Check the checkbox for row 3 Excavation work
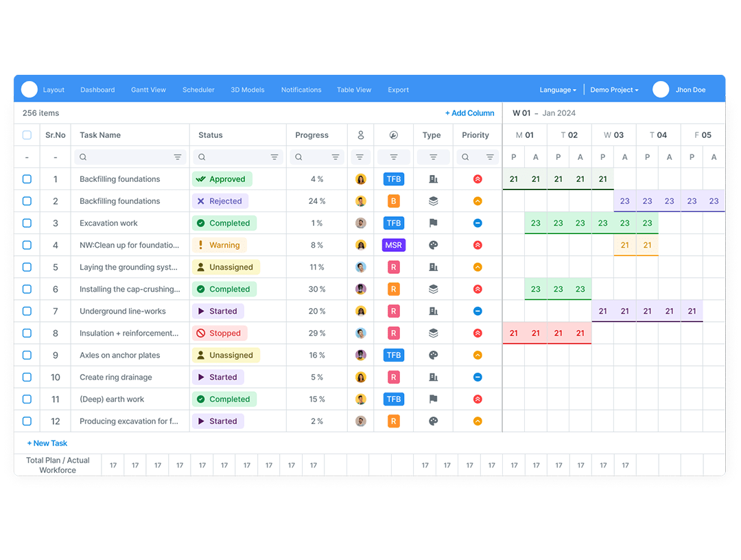Screen dimensions: 741x560 tap(27, 223)
